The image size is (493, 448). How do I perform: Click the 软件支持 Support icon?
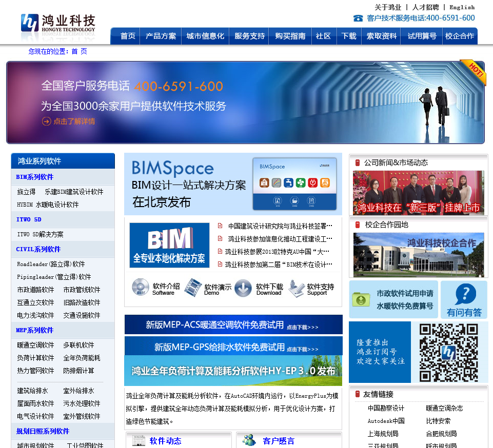tap(297, 289)
